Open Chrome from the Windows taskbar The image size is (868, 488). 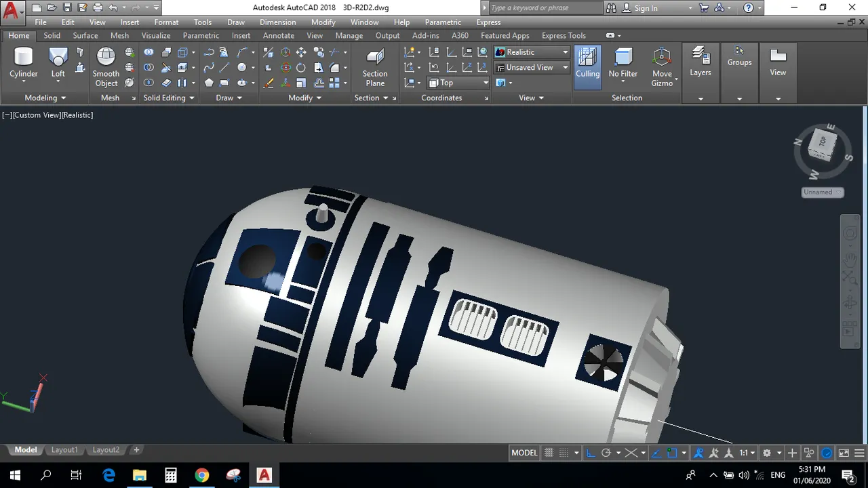(x=202, y=474)
